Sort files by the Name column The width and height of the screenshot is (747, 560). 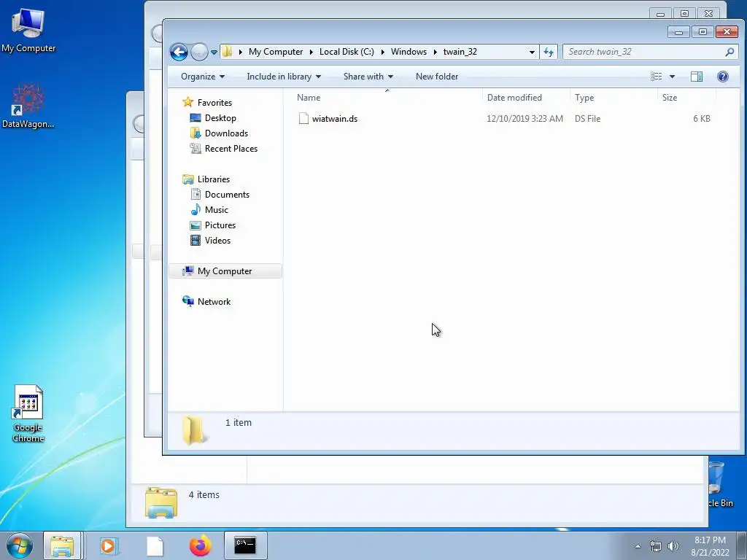pos(309,98)
